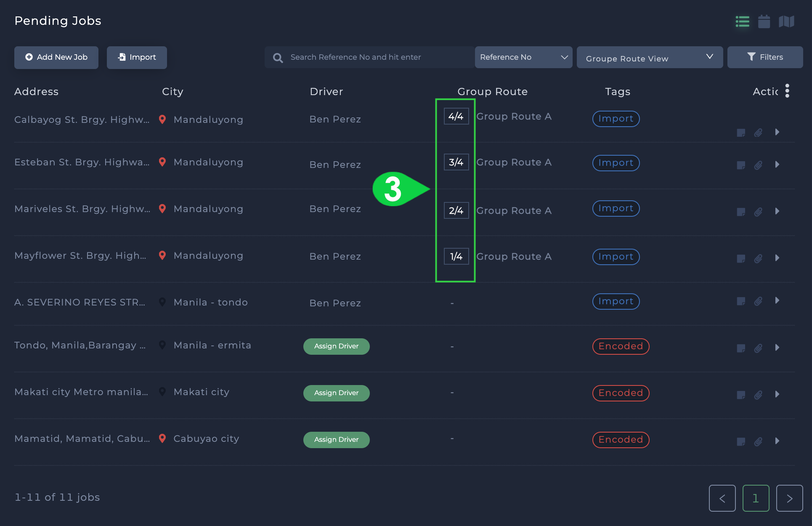The width and height of the screenshot is (812, 526).
Task: Click map pin for Calbayog St. Mandaluyong
Action: [x=162, y=120]
